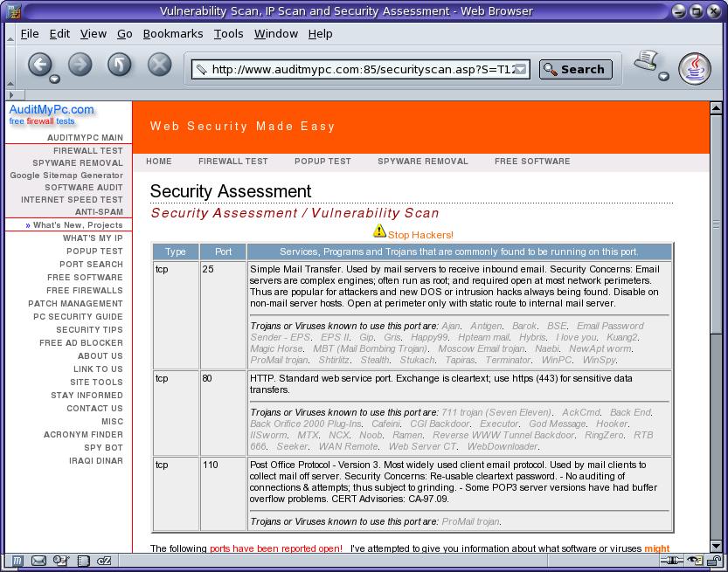Open the Composer icon in the status bar

[61, 561]
